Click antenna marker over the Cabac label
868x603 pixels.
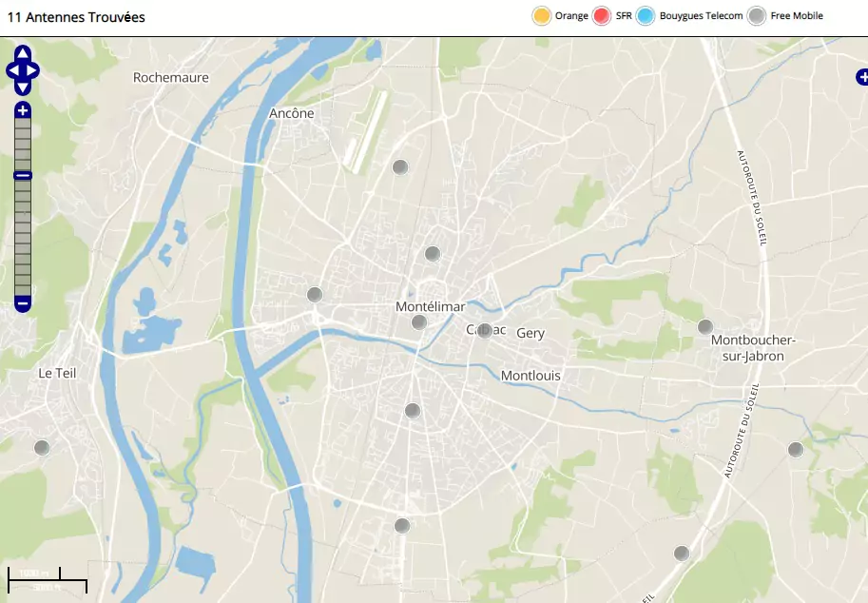(484, 330)
